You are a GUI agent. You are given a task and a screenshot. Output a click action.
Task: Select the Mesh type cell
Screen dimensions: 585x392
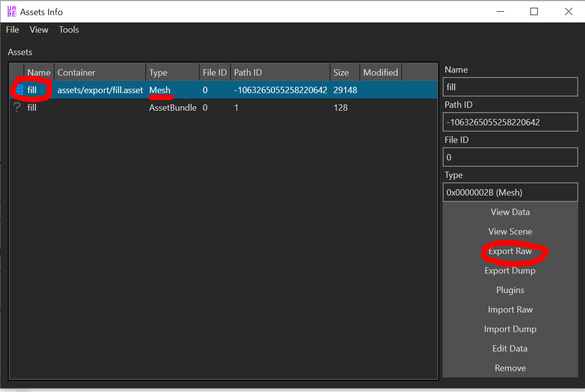coord(160,90)
